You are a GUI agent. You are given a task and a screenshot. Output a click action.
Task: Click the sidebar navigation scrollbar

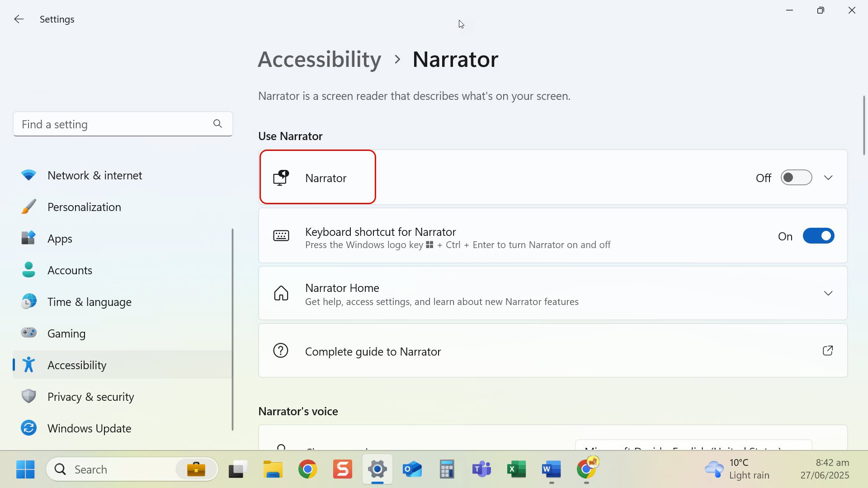click(233, 330)
